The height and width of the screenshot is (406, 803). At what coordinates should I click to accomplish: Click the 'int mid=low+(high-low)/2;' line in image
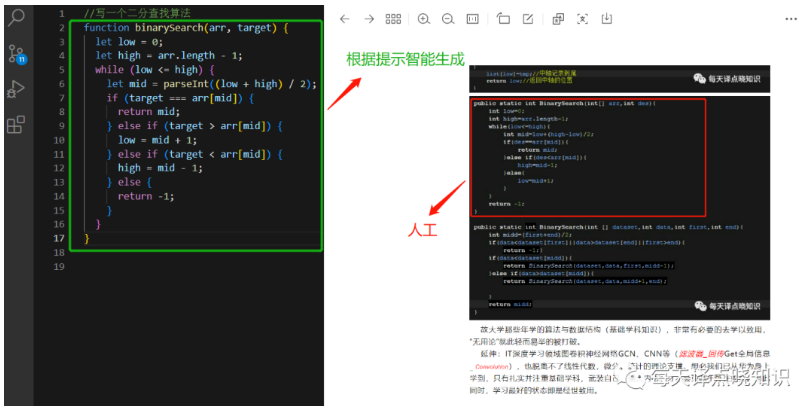(548, 134)
